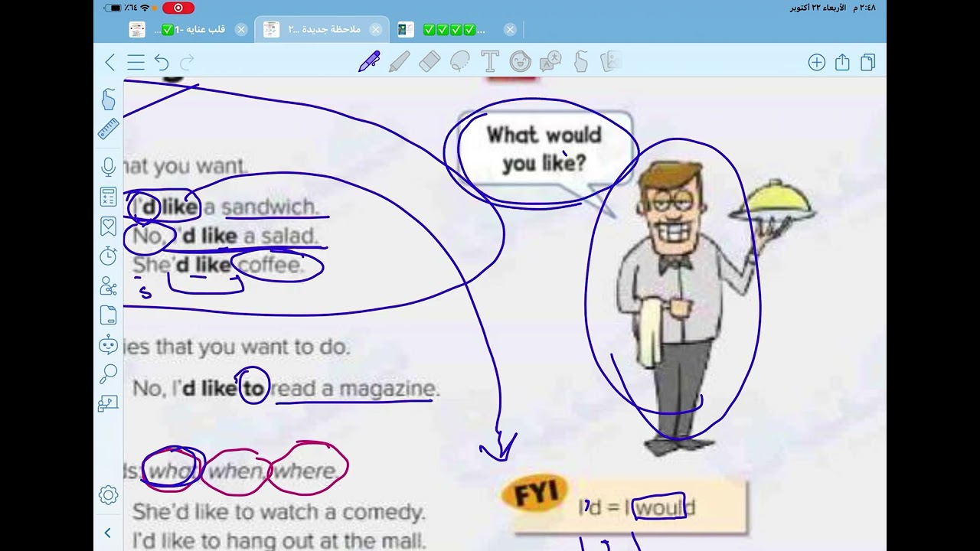Viewport: 980px width, 551px height.
Task: Go back using the left chevron
Action: click(x=109, y=63)
